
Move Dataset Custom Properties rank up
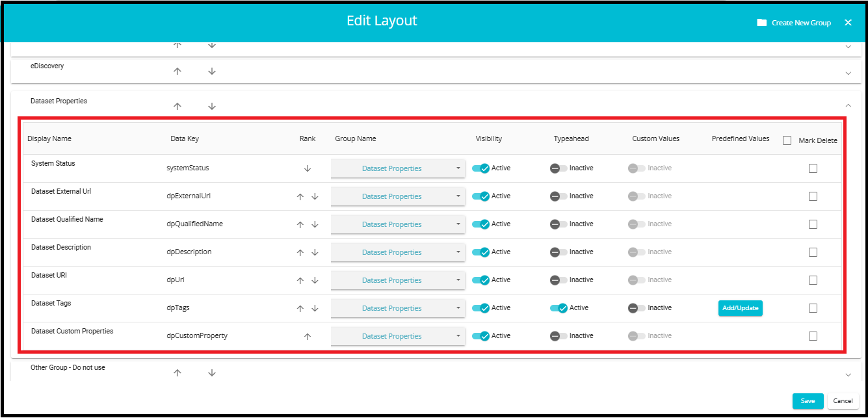tap(308, 336)
